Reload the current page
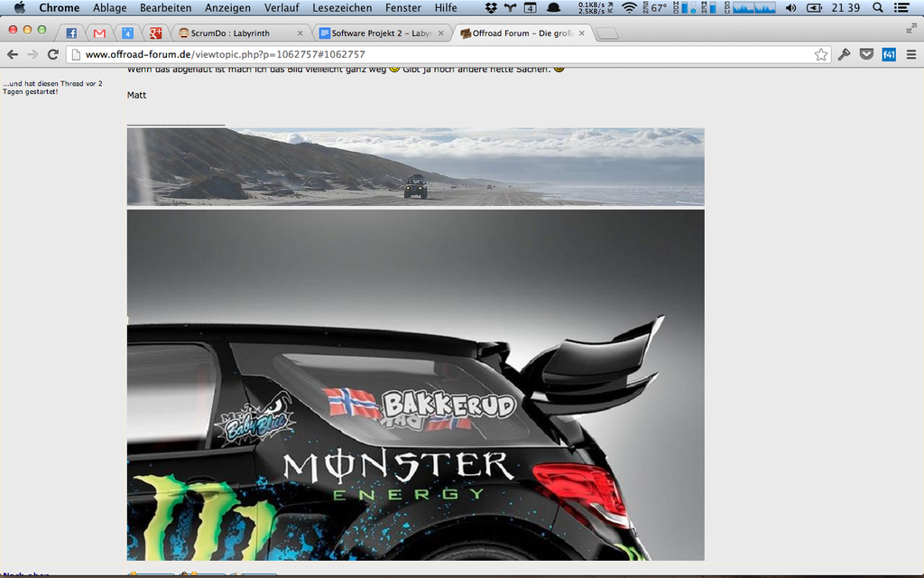Screen dimensions: 924x578 [x=53, y=54]
